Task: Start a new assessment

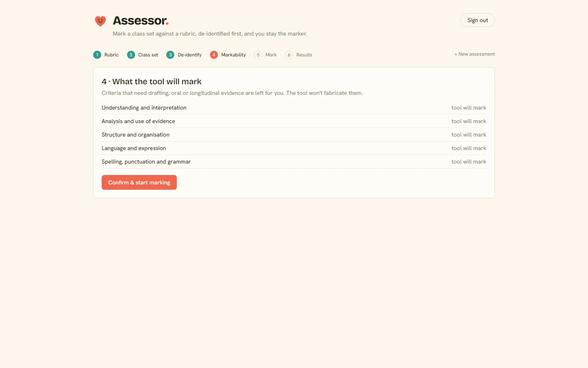Action: [x=474, y=54]
